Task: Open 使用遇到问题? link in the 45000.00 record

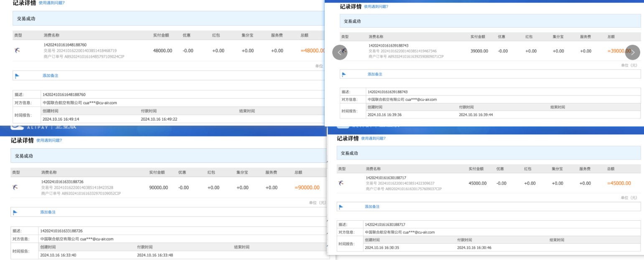Action: coord(374,139)
